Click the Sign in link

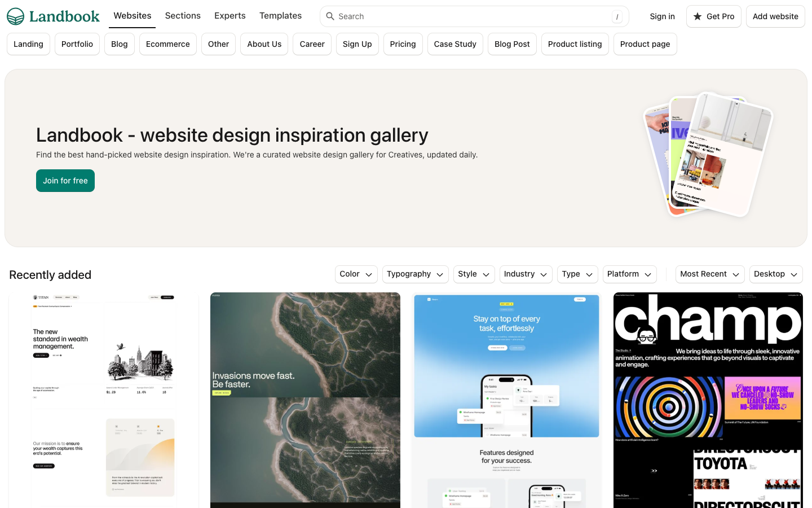click(662, 16)
